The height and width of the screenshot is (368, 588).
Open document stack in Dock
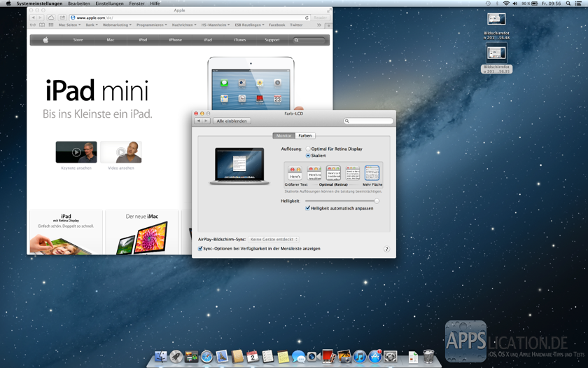[x=413, y=357]
